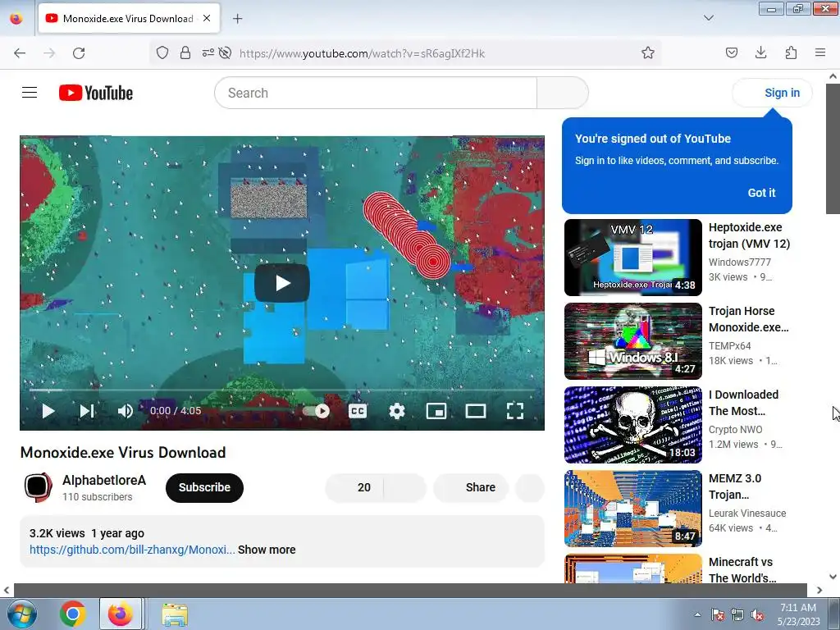Image resolution: width=840 pixels, height=630 pixels.
Task: Open Firefox application hamburger menu
Action: [820, 52]
